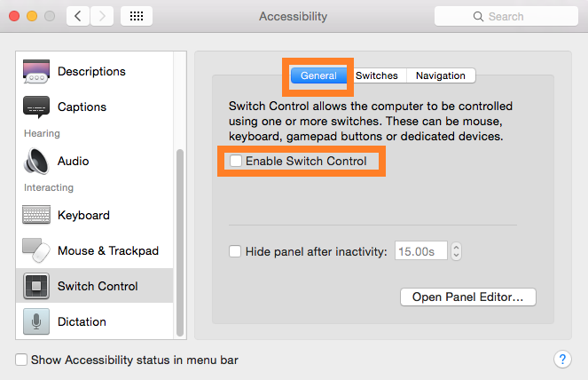The width and height of the screenshot is (588, 380).
Task: Enable Switch Control checkbox
Action: pyautogui.click(x=235, y=162)
